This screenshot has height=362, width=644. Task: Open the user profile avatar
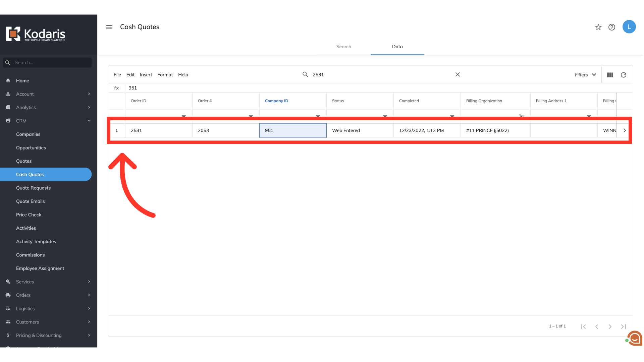629,27
